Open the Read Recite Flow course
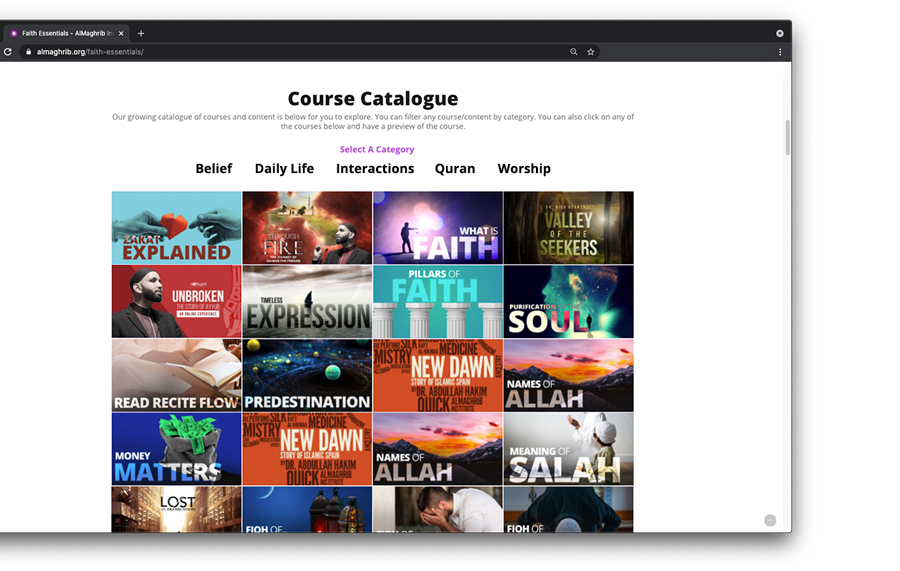Screen dimensions: 900x571 coord(176,375)
